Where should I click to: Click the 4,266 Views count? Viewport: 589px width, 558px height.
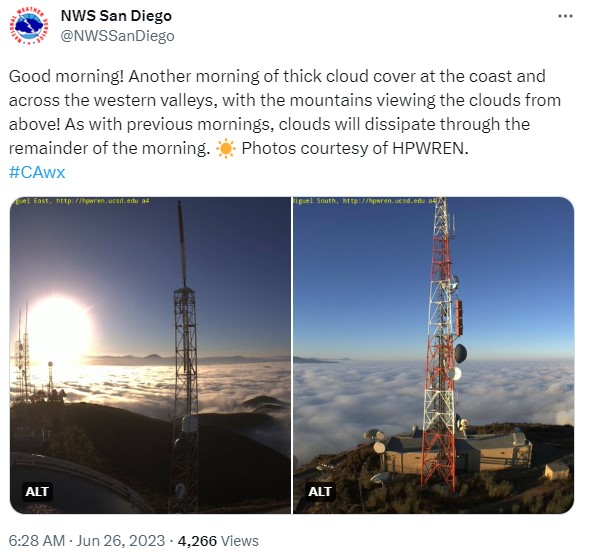click(x=218, y=541)
